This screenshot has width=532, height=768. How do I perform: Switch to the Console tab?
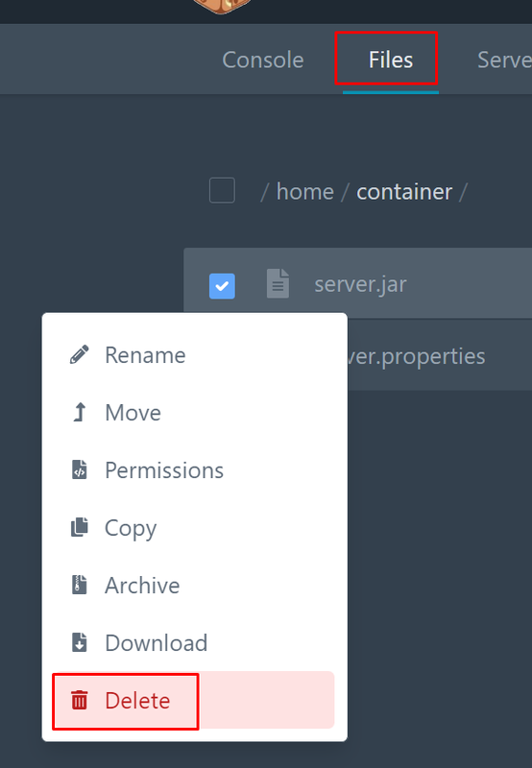262,60
